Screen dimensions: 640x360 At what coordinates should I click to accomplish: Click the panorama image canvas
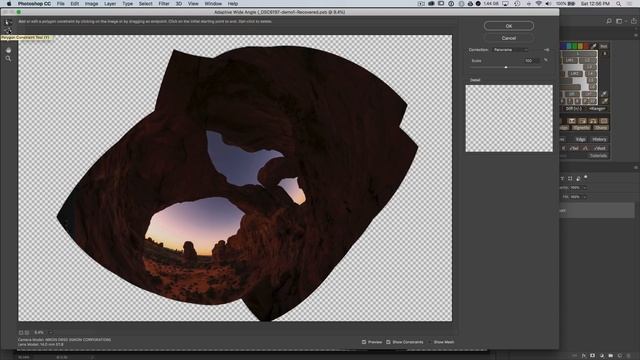(235, 178)
